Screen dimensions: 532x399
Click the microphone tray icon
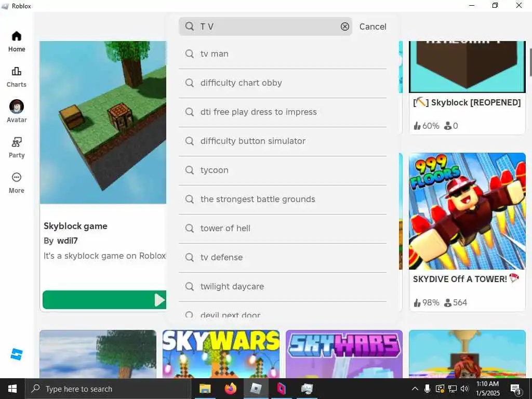coord(427,389)
